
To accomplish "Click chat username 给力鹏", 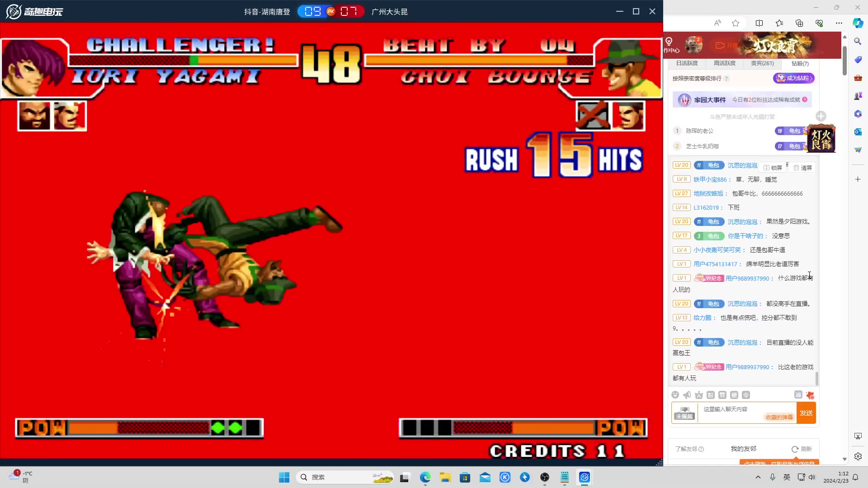I will (703, 318).
